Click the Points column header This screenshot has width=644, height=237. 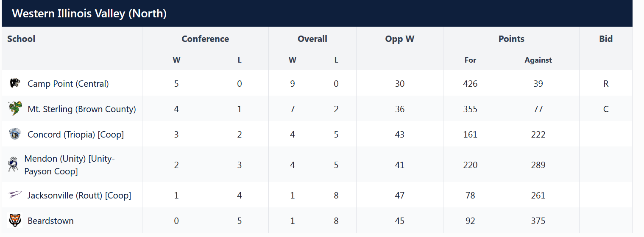511,39
